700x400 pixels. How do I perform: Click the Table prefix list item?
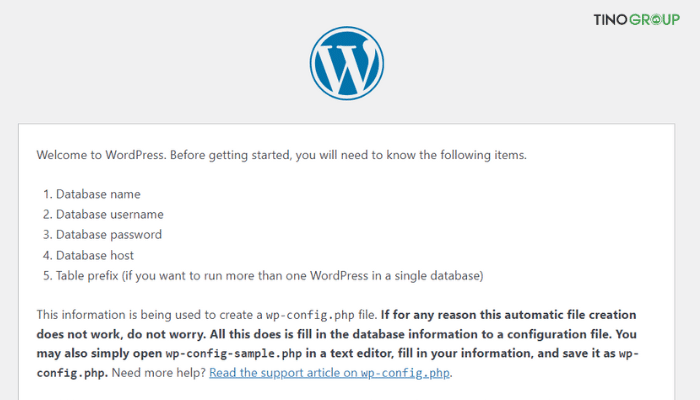tap(263, 276)
